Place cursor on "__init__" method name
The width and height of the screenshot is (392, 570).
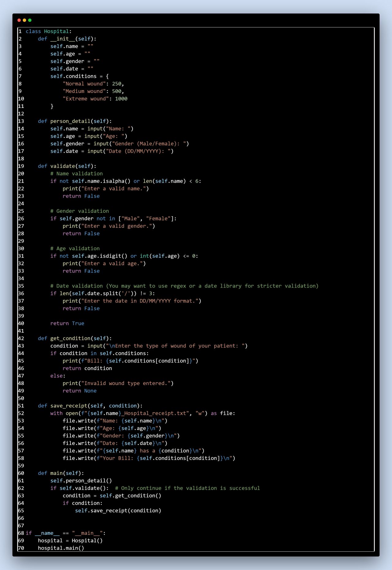click(62, 39)
